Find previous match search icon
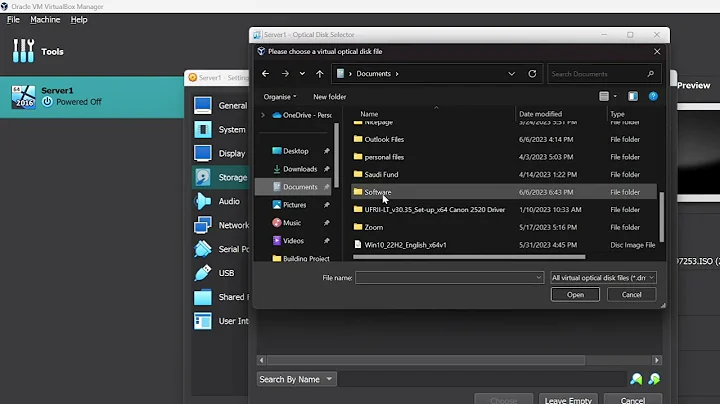 [636, 379]
